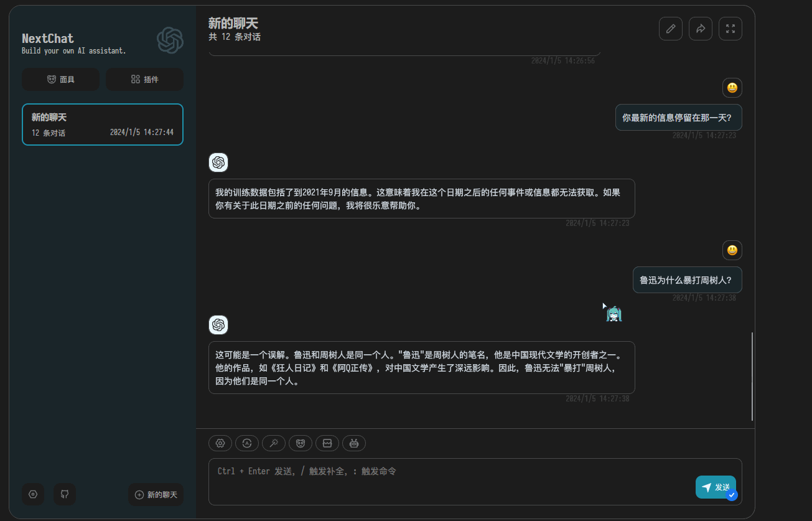The width and height of the screenshot is (812, 521).
Task: Click the robot model icon above input
Action: tap(354, 443)
